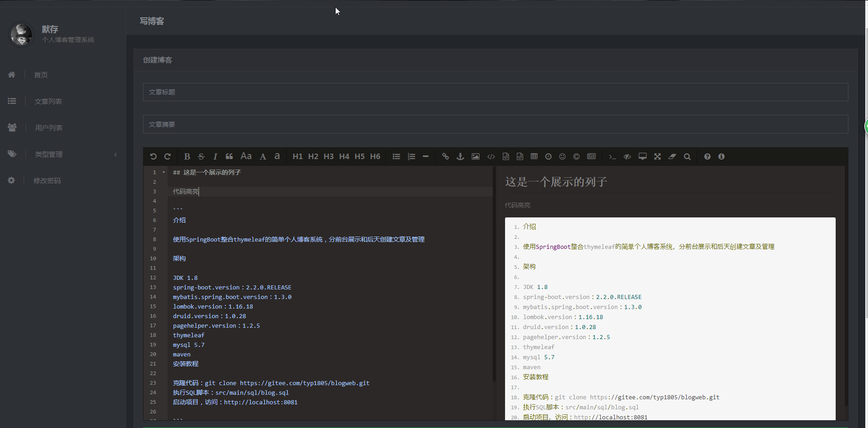
Task: Insert H1 heading
Action: (x=297, y=156)
